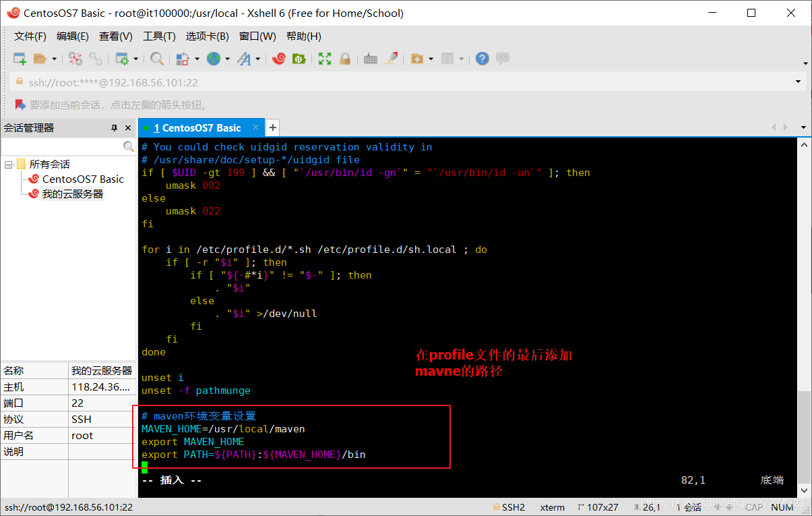Add a new tab with plus button
This screenshot has height=516, width=812.
click(272, 127)
